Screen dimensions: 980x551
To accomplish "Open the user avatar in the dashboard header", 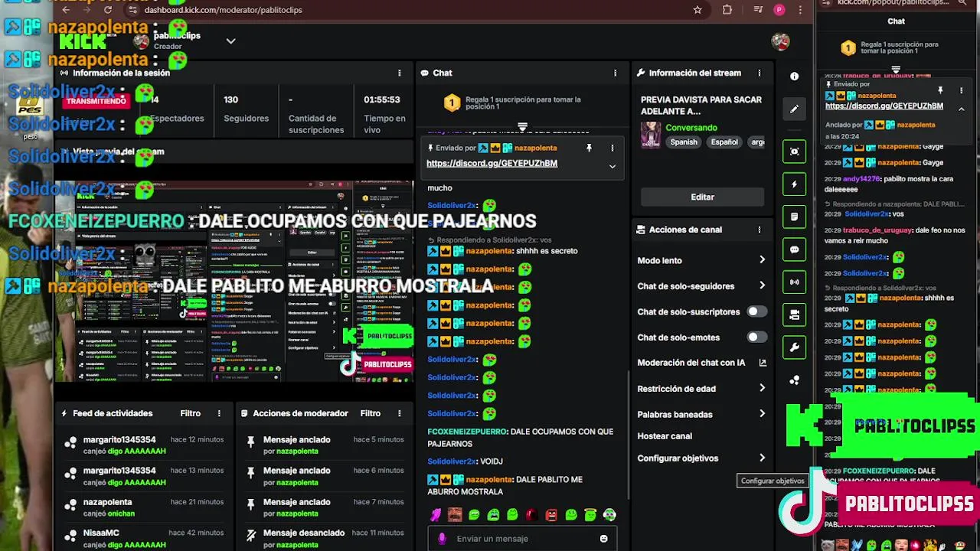I will tap(780, 41).
